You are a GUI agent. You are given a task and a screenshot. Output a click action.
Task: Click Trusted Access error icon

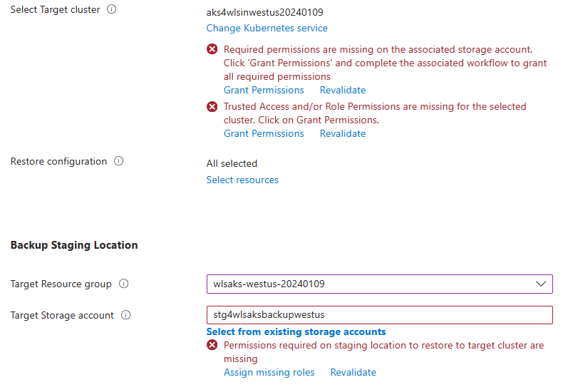click(212, 106)
